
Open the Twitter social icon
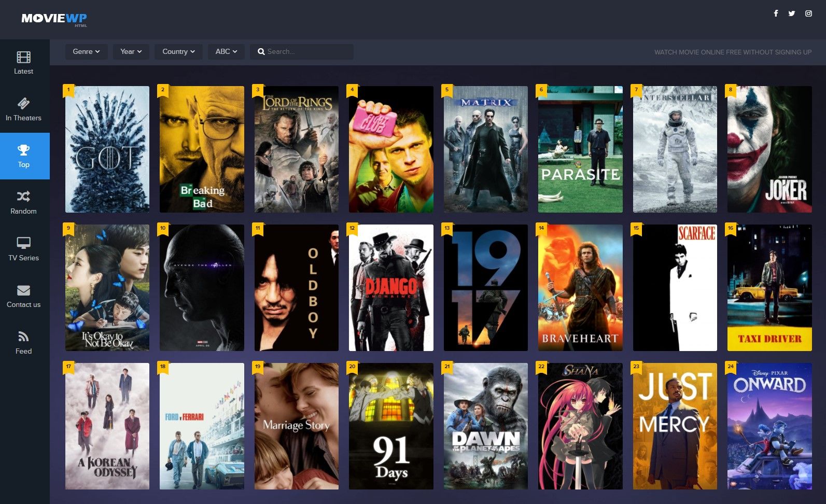[x=792, y=13]
